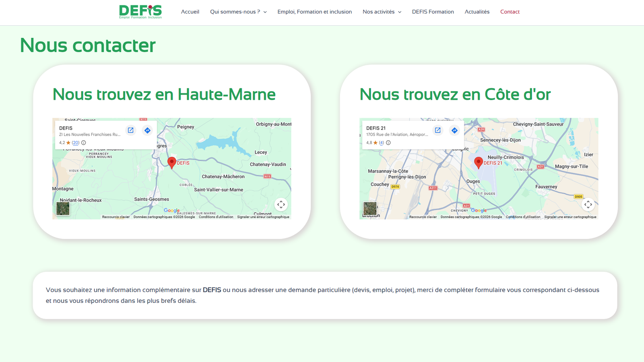This screenshot has height=362, width=644.
Task: Go to Accueil page
Action: tap(190, 12)
